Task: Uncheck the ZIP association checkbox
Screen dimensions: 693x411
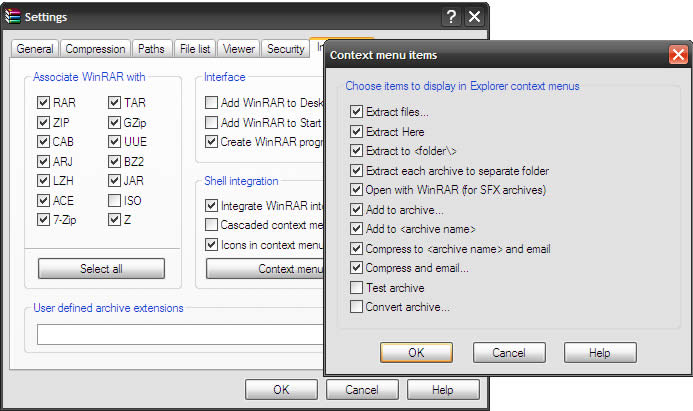Action: (x=43, y=122)
